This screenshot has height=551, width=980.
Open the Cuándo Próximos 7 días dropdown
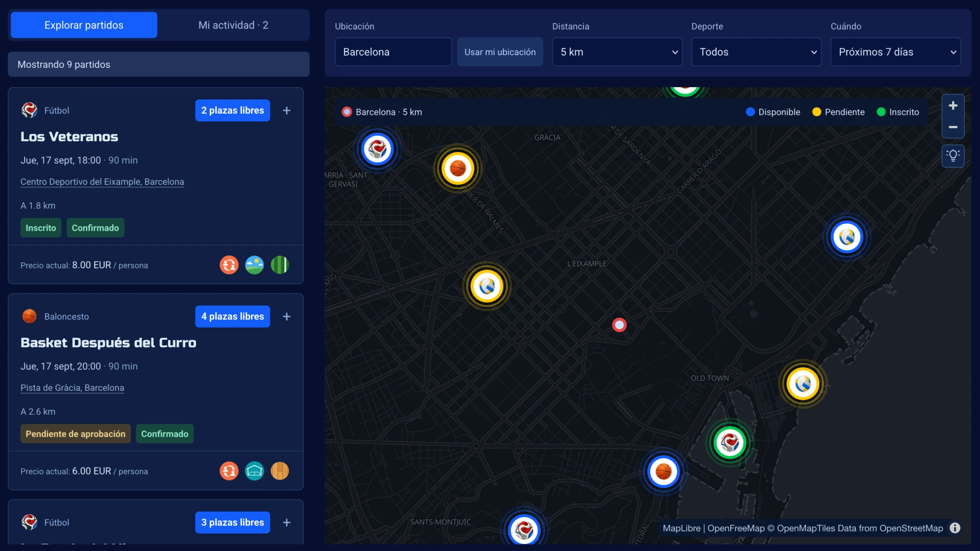pos(896,52)
